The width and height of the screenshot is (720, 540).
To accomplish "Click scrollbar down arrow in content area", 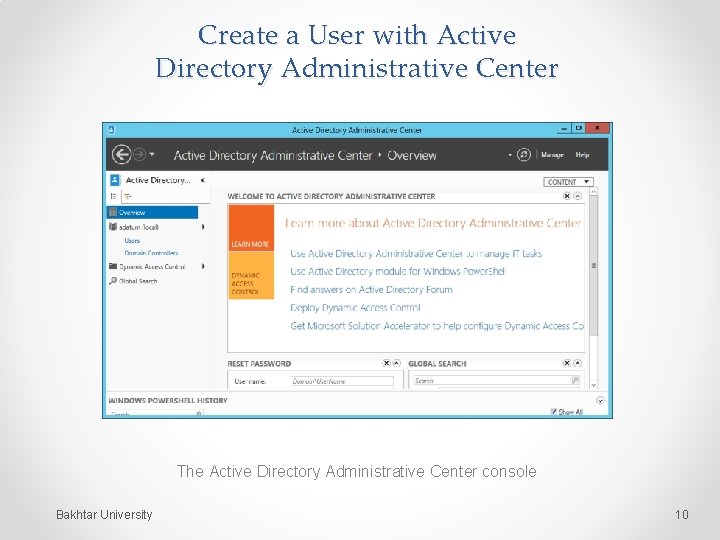I will click(x=594, y=385).
